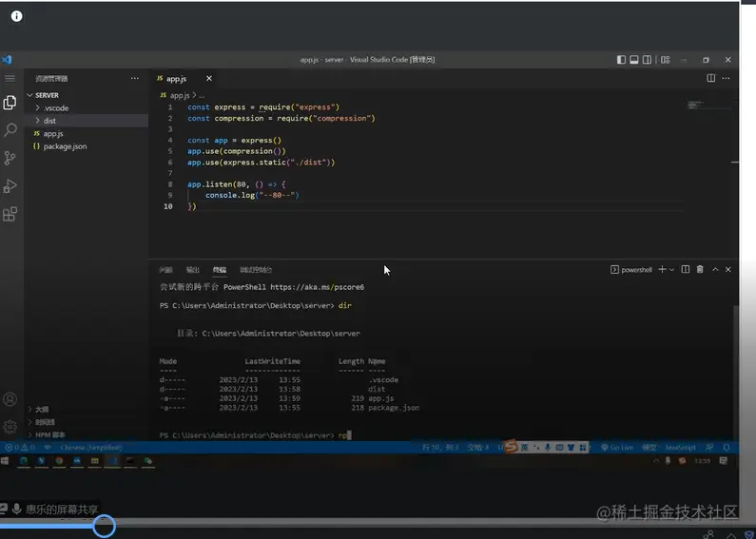756x539 pixels.
Task: Split the editor to the right
Action: pyautogui.click(x=710, y=78)
